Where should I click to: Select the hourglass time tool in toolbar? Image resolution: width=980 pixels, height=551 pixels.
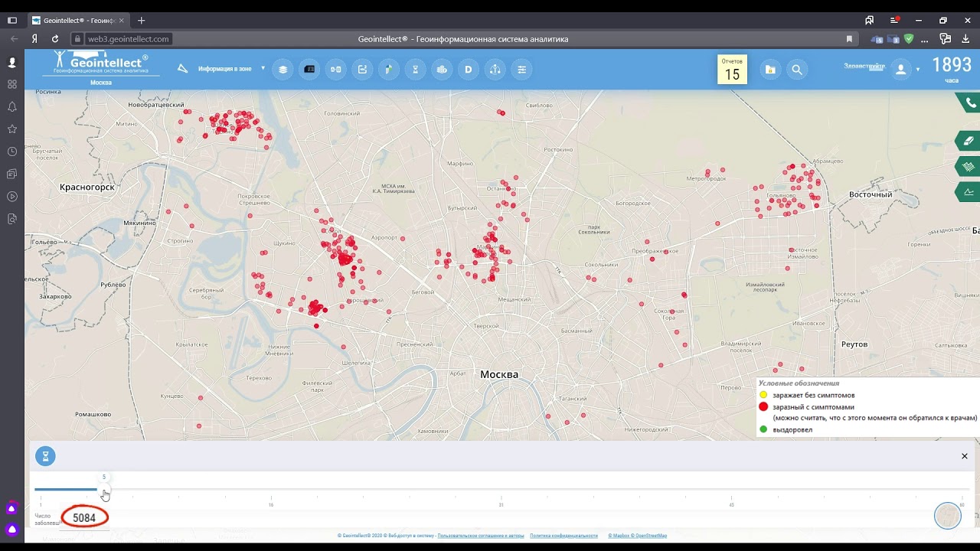click(x=416, y=70)
